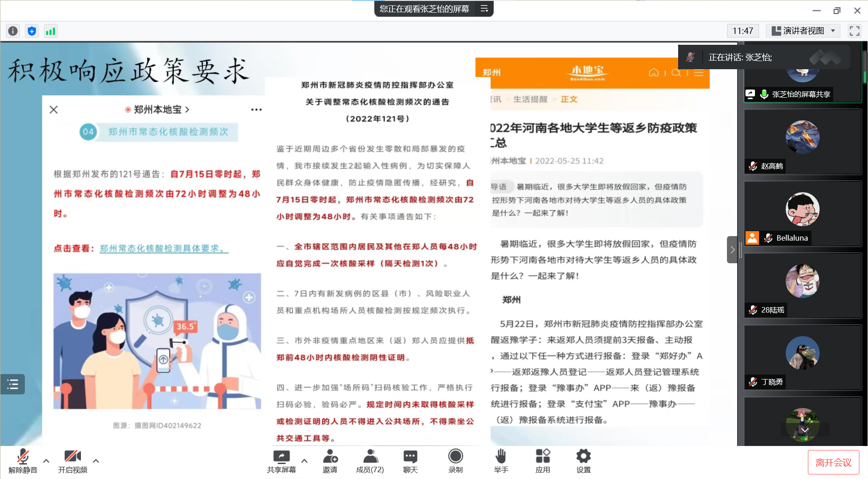Click the search icon in 本地宝 header
The image size is (868, 479).
pos(676,72)
